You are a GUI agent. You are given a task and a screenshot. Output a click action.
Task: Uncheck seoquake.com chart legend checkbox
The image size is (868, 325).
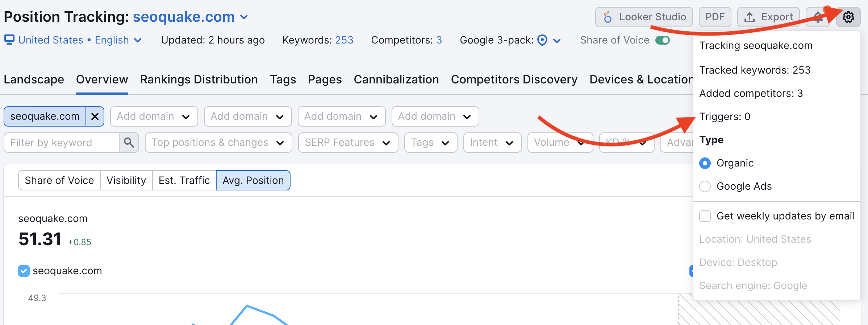pyautogui.click(x=24, y=271)
